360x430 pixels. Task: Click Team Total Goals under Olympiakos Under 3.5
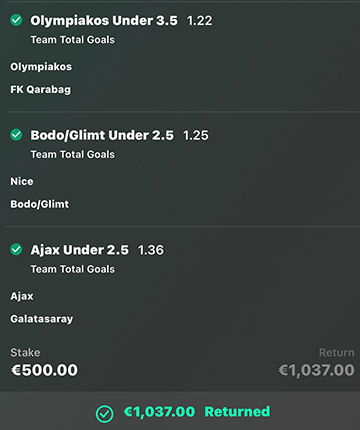[73, 40]
